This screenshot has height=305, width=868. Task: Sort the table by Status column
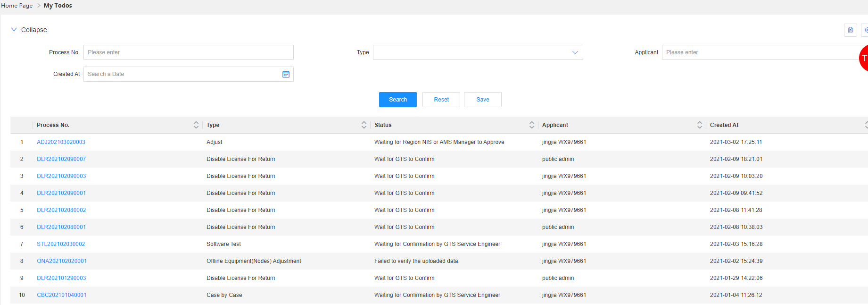pyautogui.click(x=532, y=125)
